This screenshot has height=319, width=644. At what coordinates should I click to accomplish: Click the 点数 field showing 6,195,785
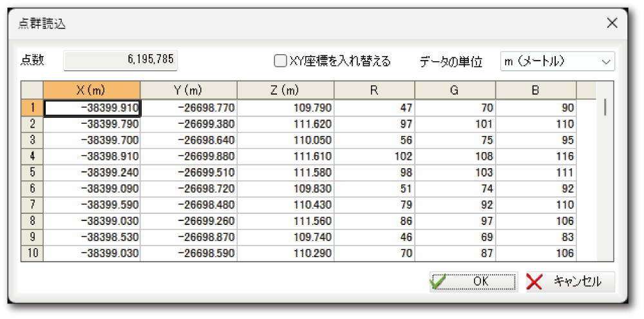[x=120, y=61]
